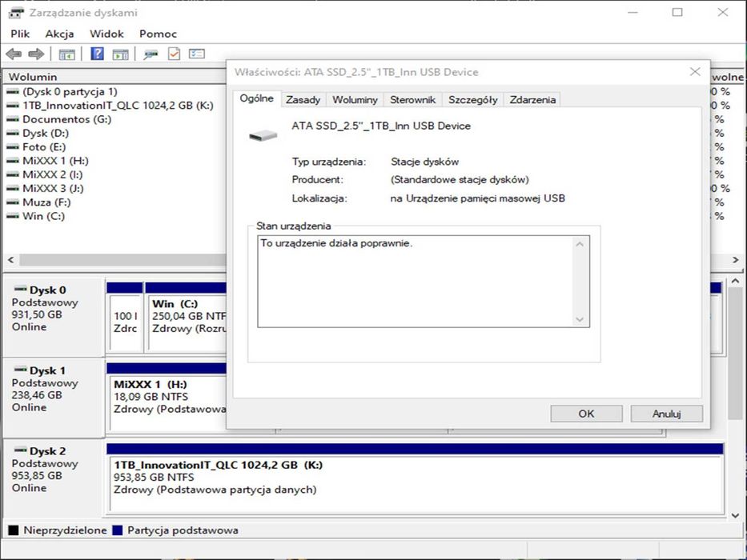Click the K: partition block on Dysk 2
The width and height of the screenshot is (747, 560).
[x=416, y=478]
